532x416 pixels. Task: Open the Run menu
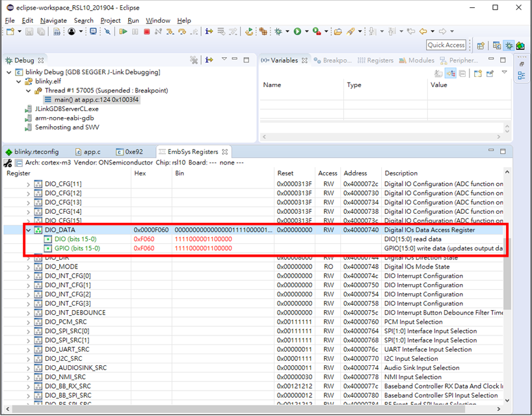(133, 21)
